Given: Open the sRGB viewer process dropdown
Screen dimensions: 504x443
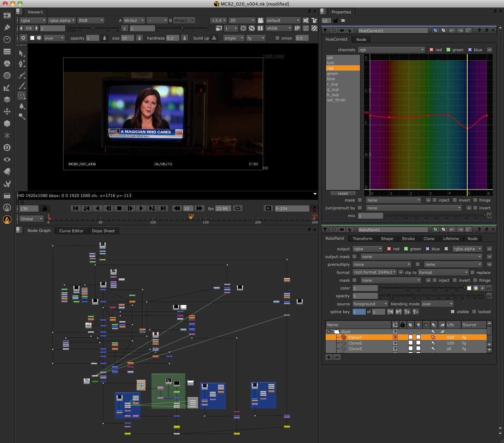Looking at the screenshot, I should coord(279,28).
